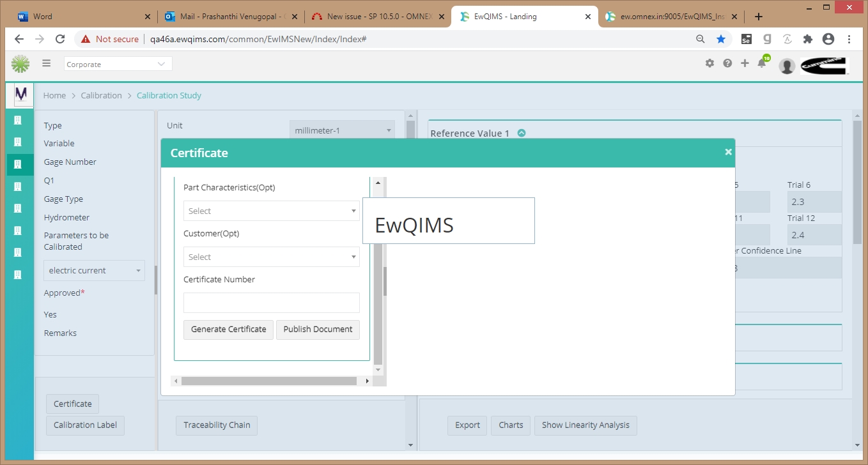Click the Certificate button in left panel
Viewport: 868px width, 465px height.
point(72,404)
